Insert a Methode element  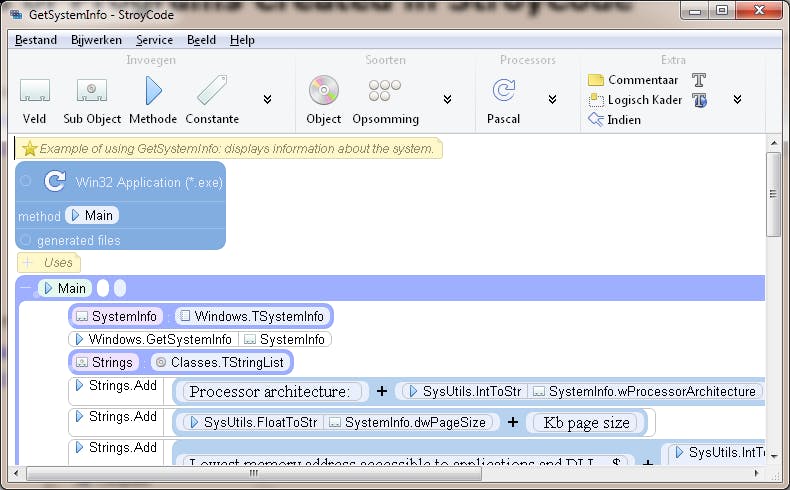tap(153, 99)
